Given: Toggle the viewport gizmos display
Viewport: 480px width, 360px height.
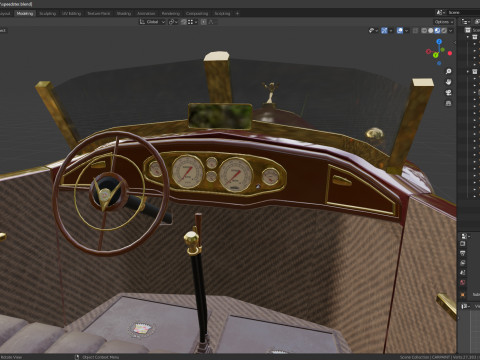Looking at the screenshot, I should [x=384, y=30].
